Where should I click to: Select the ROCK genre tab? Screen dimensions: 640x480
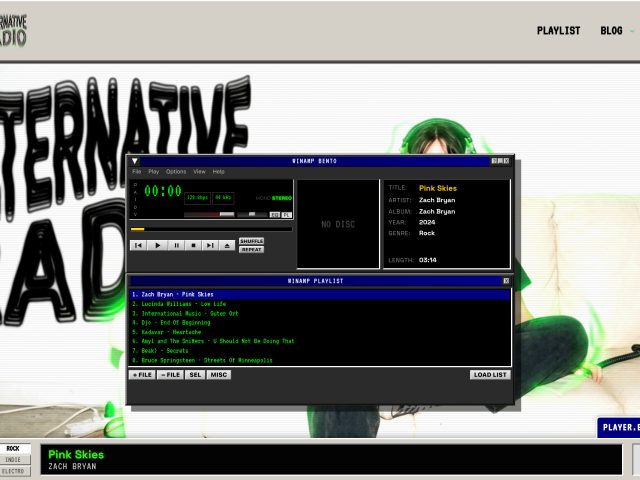click(13, 448)
